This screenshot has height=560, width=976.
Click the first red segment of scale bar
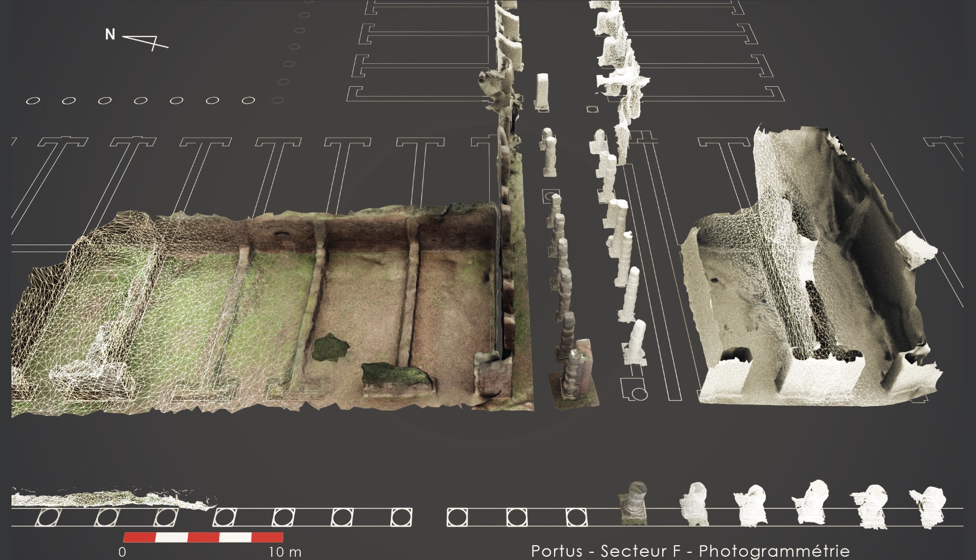click(139, 537)
